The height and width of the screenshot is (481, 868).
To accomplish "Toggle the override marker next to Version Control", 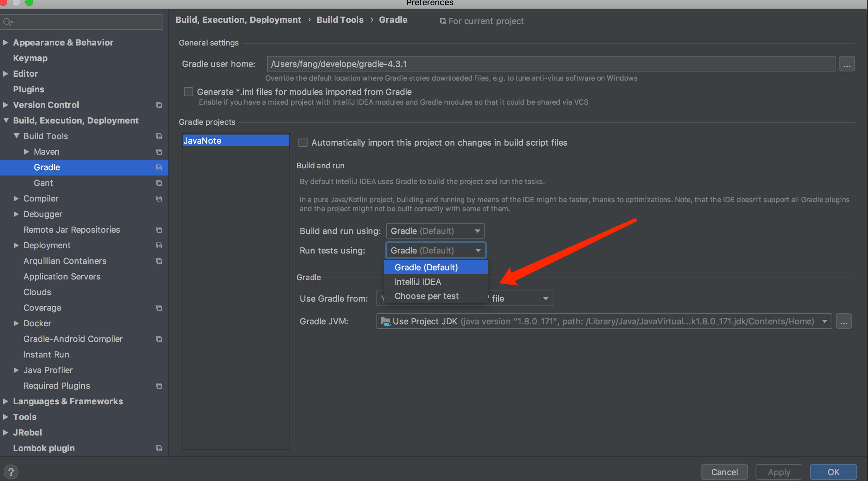I will [159, 105].
